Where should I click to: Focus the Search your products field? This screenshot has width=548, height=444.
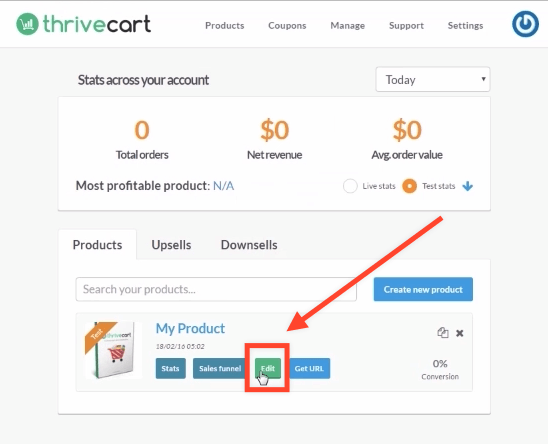(216, 289)
